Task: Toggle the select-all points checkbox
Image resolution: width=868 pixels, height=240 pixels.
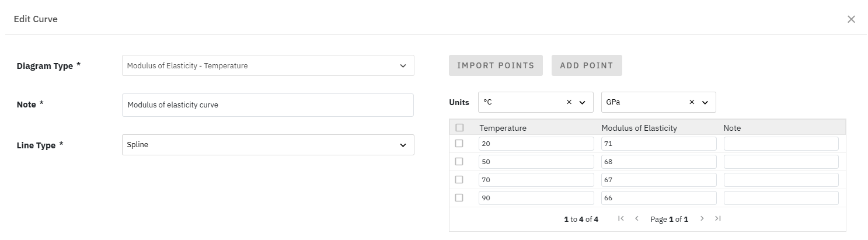Action: coord(459,128)
